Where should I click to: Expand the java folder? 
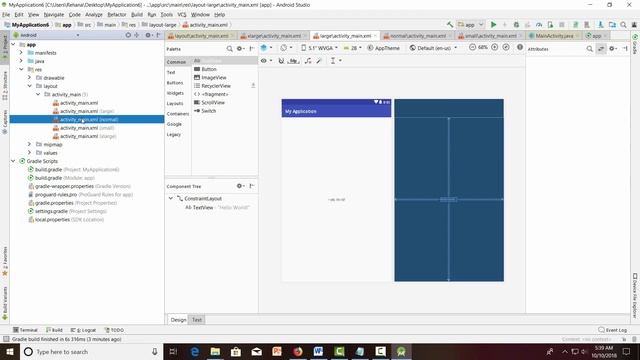coord(21,61)
